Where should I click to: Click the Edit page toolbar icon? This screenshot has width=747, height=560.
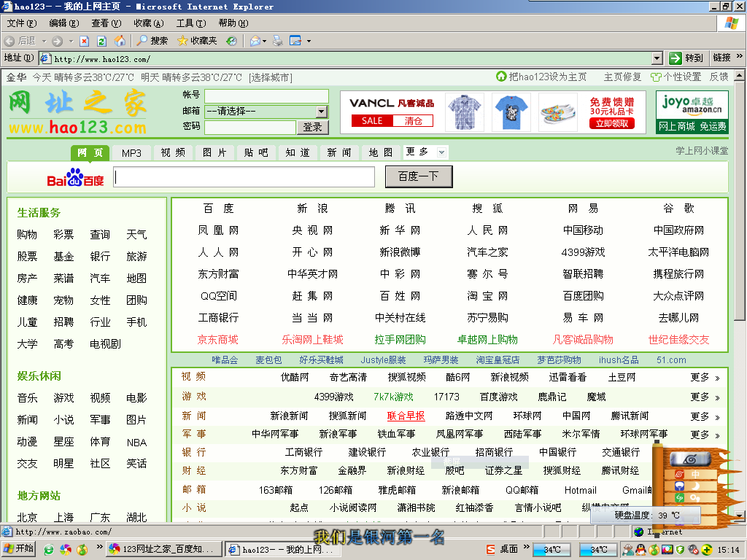pos(295,41)
